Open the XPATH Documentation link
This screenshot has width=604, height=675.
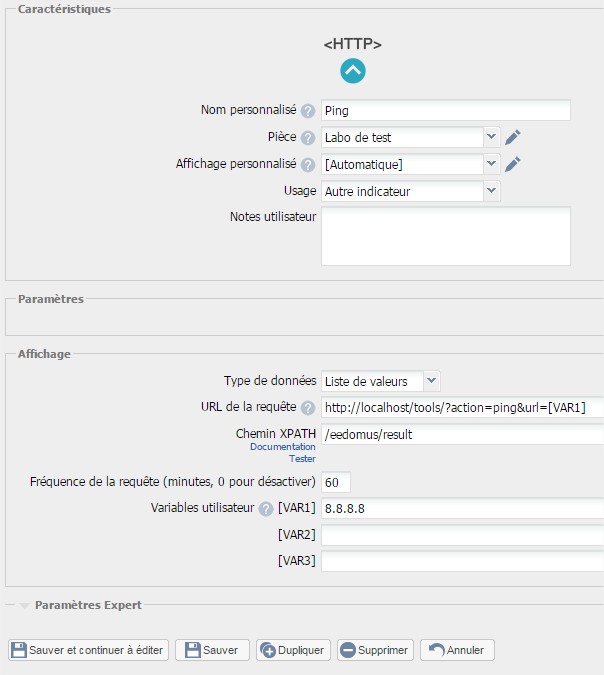pos(282,447)
